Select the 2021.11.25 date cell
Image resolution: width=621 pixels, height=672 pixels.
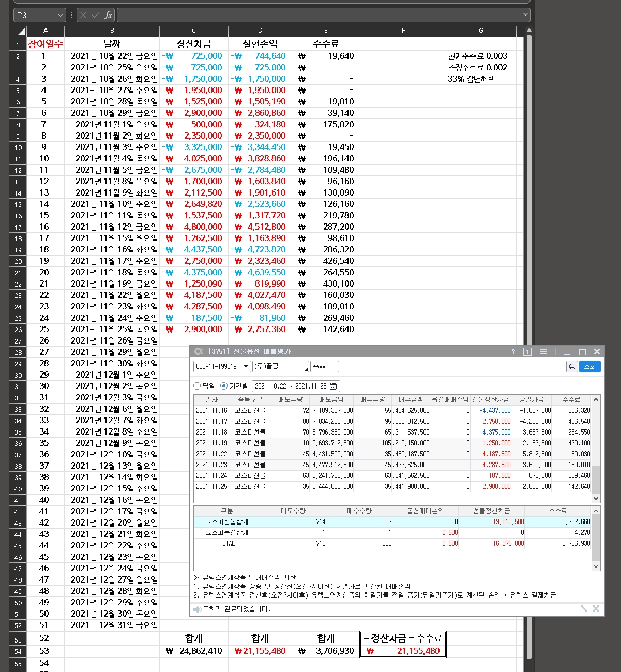tap(211, 486)
